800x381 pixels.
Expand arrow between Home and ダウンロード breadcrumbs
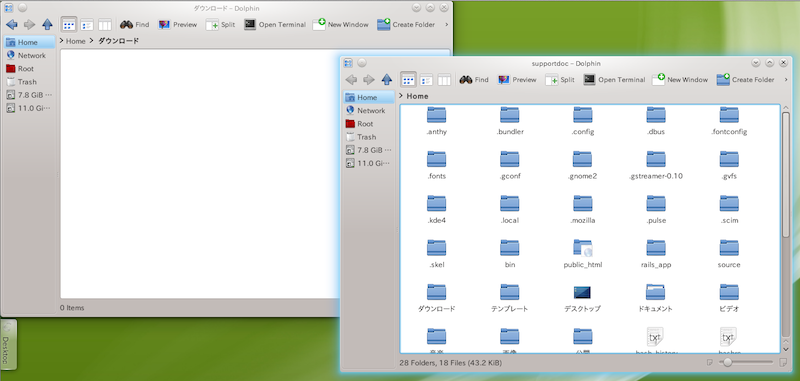coord(91,41)
